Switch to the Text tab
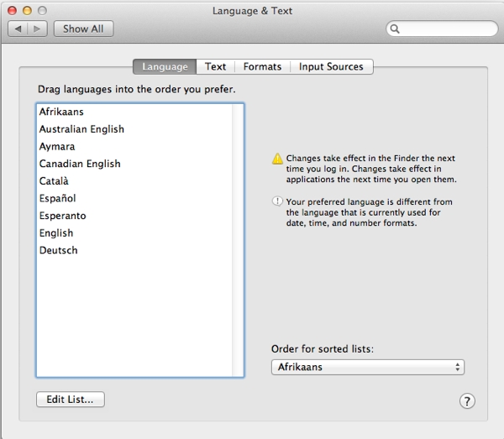This screenshot has height=439, width=504. click(215, 66)
